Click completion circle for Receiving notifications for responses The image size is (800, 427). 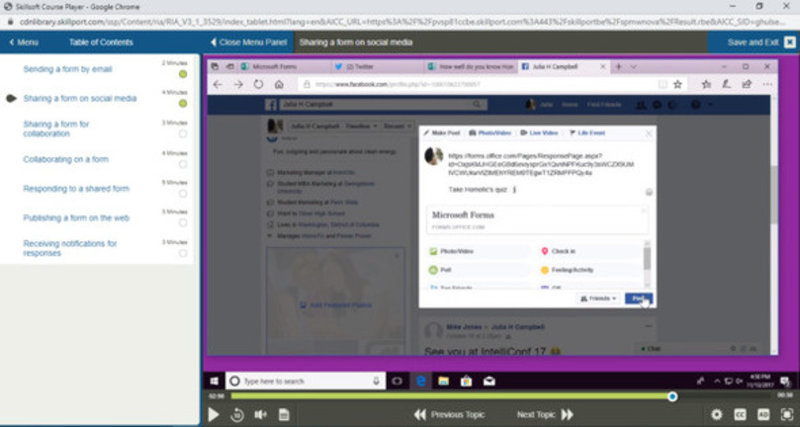click(183, 253)
